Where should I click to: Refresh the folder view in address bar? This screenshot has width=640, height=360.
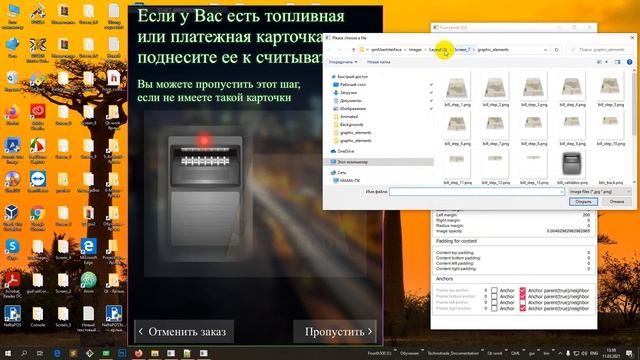coord(556,50)
